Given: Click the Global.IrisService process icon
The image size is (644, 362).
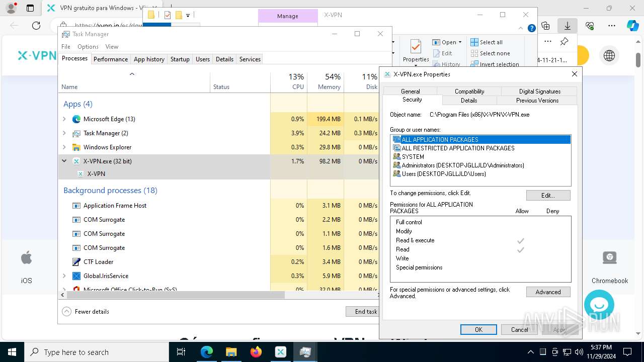Looking at the screenshot, I should click(x=76, y=276).
